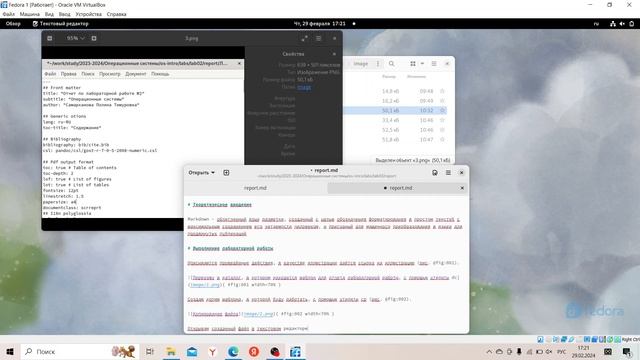Open the GNOME clock and calendar
Screen dimensions: 640x360
pyautogui.click(x=320, y=24)
